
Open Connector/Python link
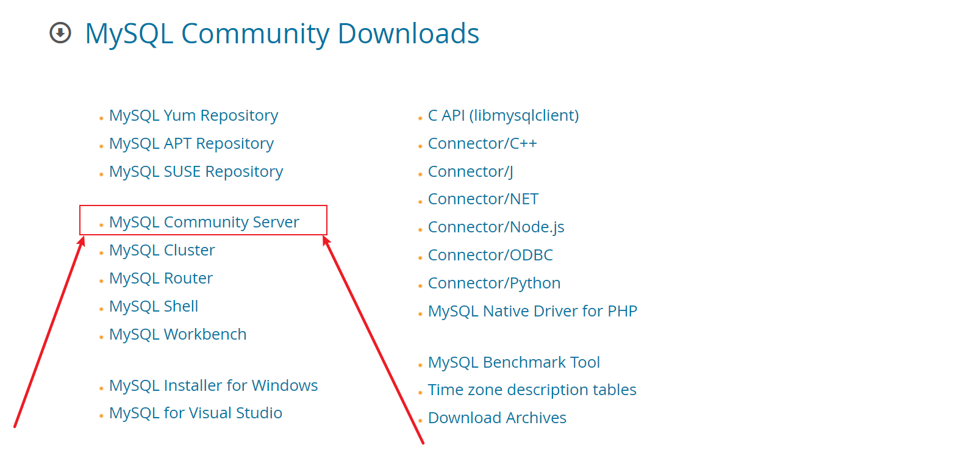494,283
